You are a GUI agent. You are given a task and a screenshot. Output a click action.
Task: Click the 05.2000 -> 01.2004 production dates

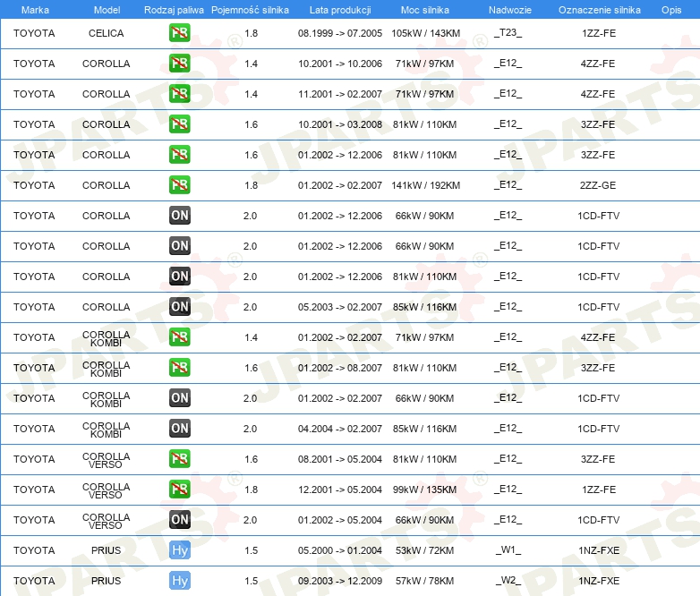pyautogui.click(x=340, y=550)
